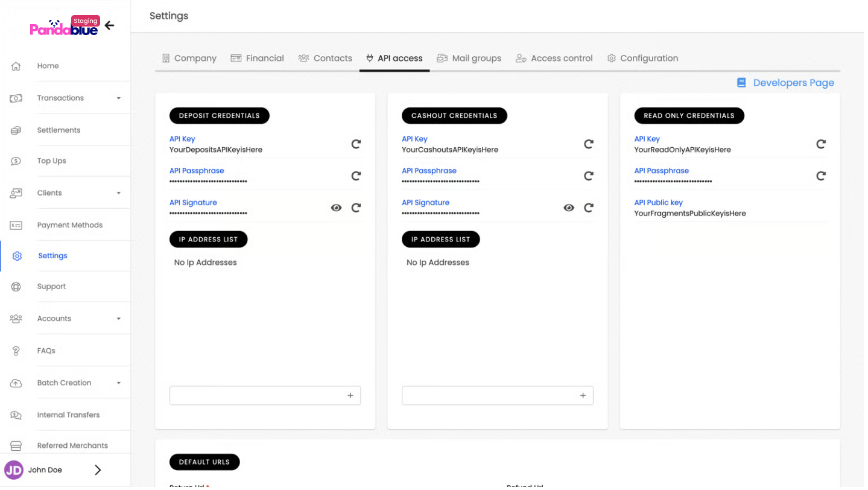Open the Access control tab
Screen dimensions: 868x490
[x=554, y=59]
